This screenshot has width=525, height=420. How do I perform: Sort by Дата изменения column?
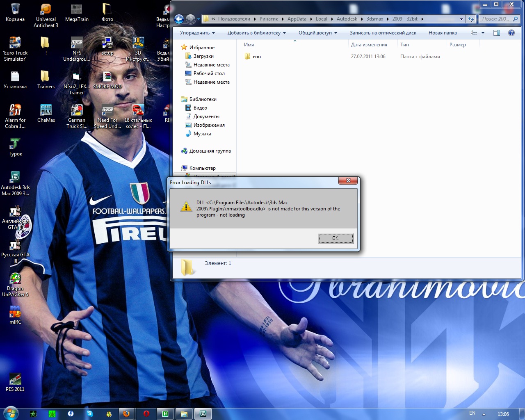373,45
